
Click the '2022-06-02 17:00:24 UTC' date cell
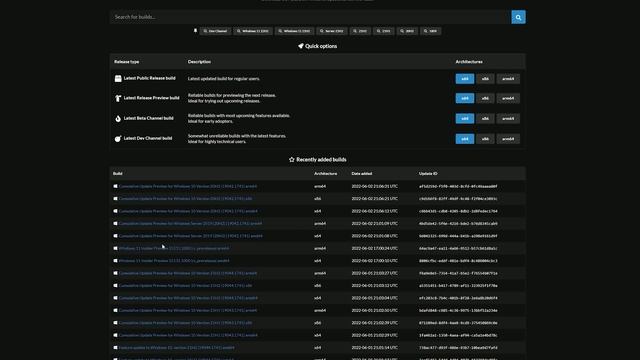pyautogui.click(x=374, y=248)
